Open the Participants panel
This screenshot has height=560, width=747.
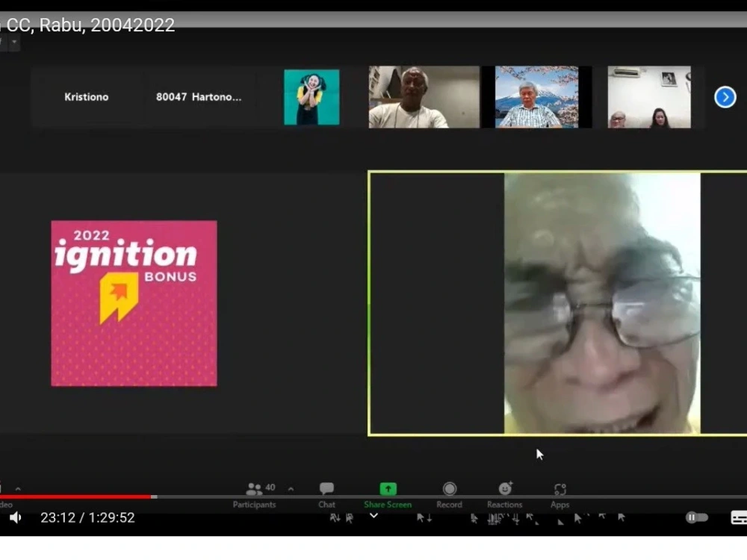[255, 495]
